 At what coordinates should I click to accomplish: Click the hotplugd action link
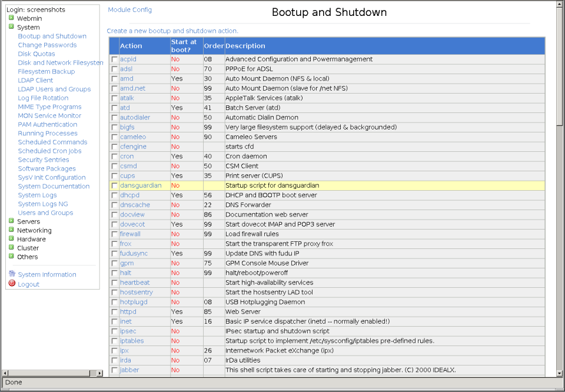coord(134,302)
